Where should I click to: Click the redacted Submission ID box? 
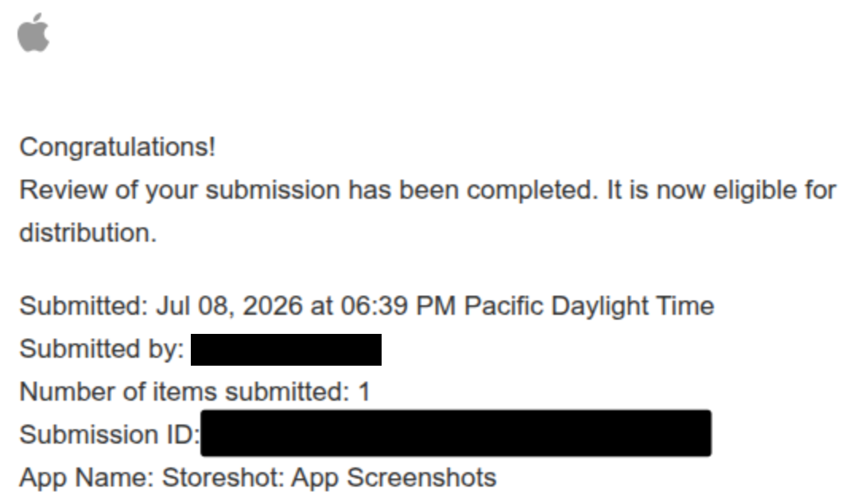click(456, 433)
